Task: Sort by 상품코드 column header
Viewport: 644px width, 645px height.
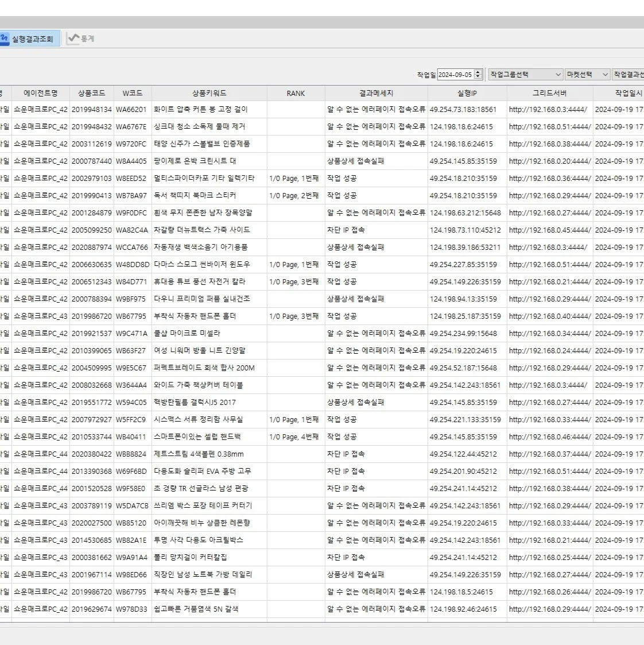Action: coord(92,93)
